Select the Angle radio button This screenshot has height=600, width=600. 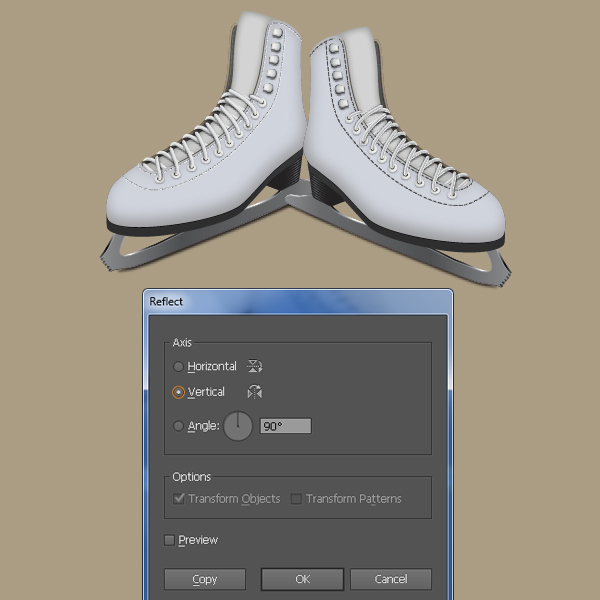[178, 426]
